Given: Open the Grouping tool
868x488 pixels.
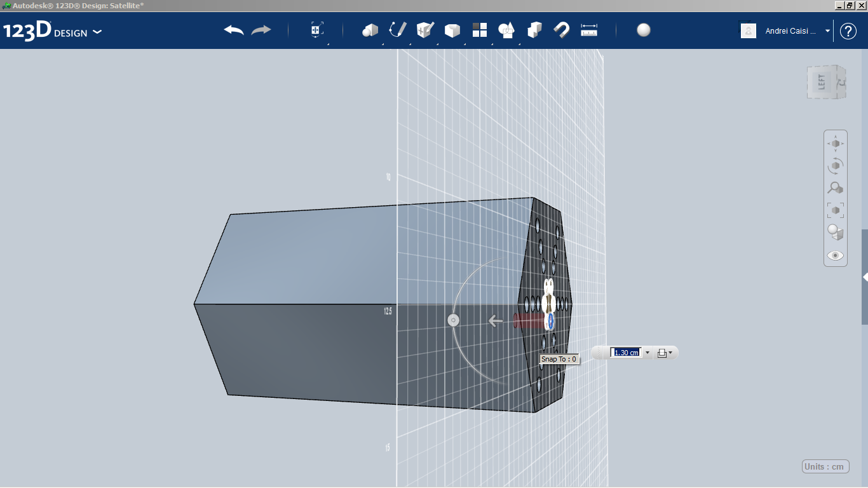Looking at the screenshot, I should pyautogui.click(x=507, y=30).
